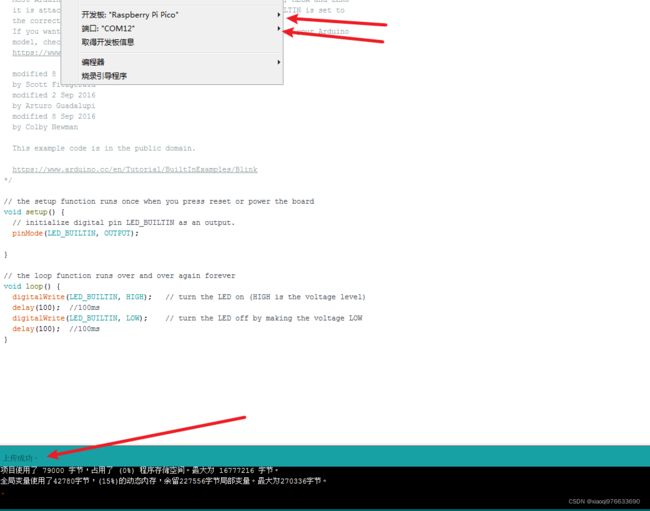Click the console line reporting 79000 bytes used

139,470
